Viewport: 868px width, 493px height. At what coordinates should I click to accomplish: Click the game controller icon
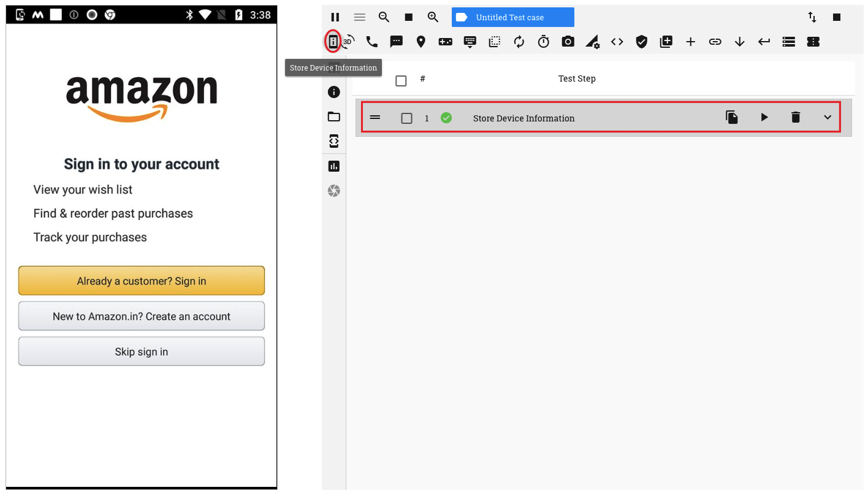coord(446,41)
